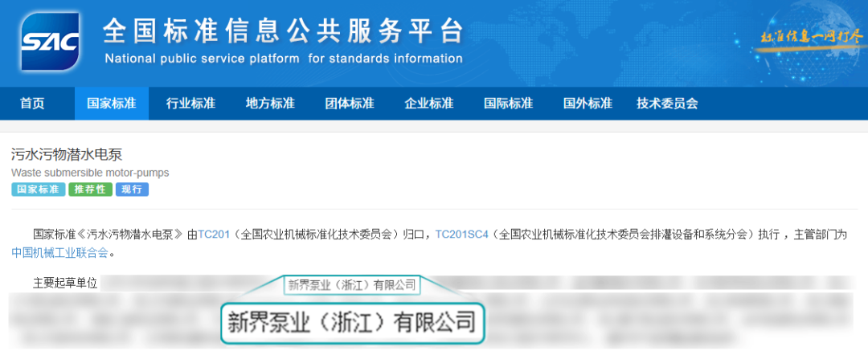Click the 主要起草单位 label
The image size is (868, 355).
65,283
